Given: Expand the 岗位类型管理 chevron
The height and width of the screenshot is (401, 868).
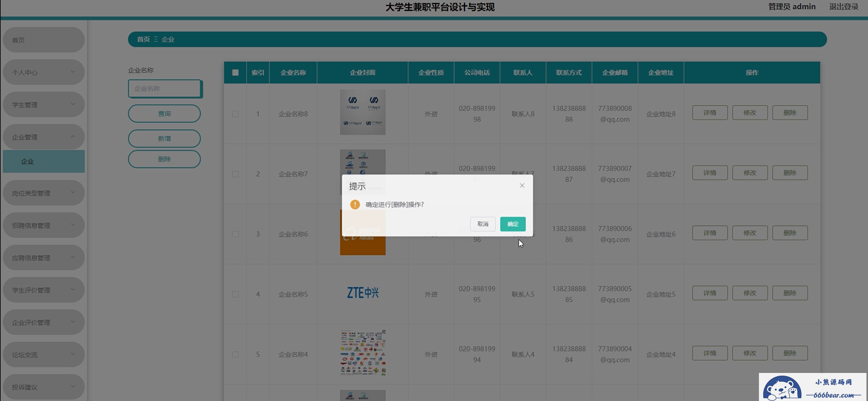Looking at the screenshot, I should click(x=73, y=193).
